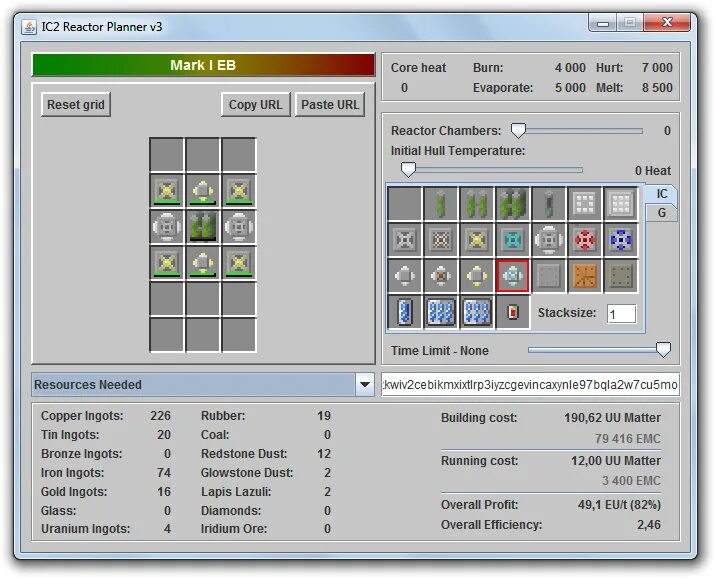This screenshot has height=579, width=716.
Task: Click the Reactor Chambers slider handle
Action: 518,131
